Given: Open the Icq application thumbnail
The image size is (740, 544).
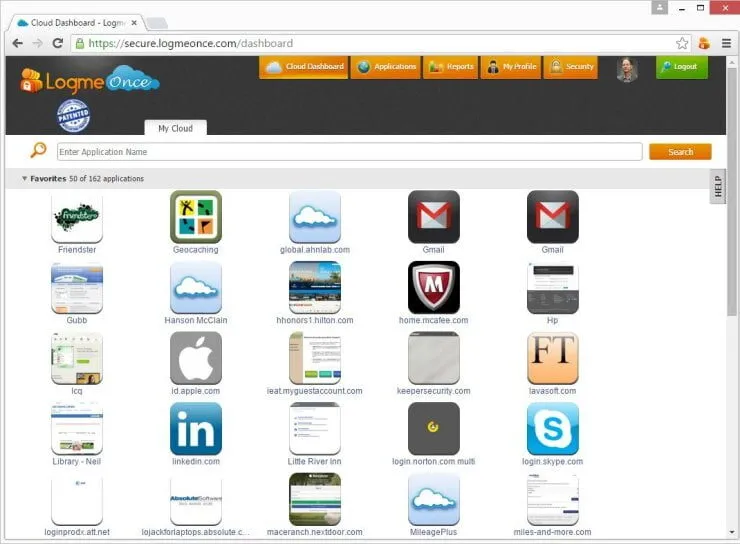Looking at the screenshot, I should tap(77, 359).
